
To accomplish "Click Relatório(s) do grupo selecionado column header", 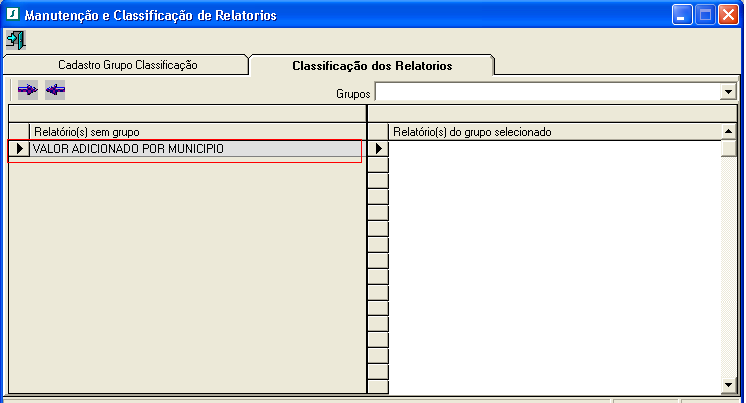I will (555, 132).
